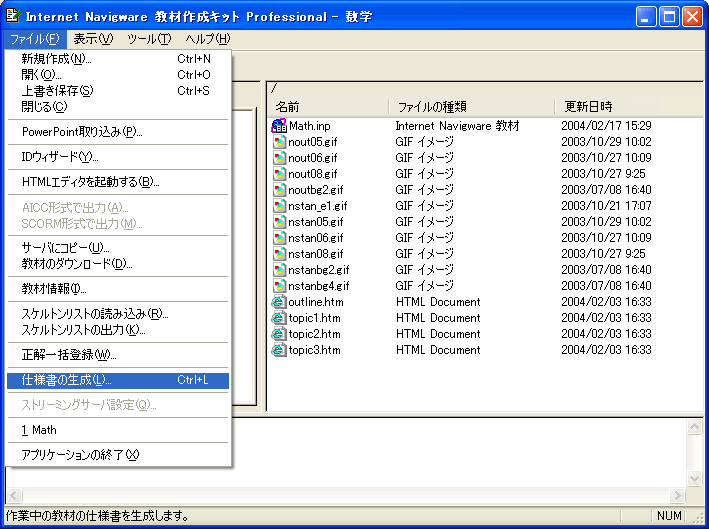The image size is (709, 529).
Task: Select the file name nstan_e1.gif
Action: click(x=318, y=206)
